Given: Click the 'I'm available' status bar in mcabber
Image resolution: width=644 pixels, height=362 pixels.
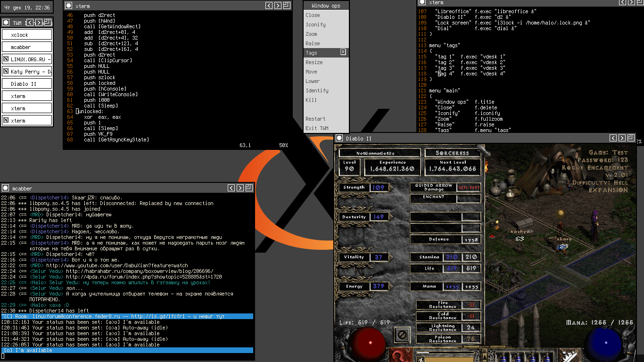Looking at the screenshot, I should coord(127,350).
